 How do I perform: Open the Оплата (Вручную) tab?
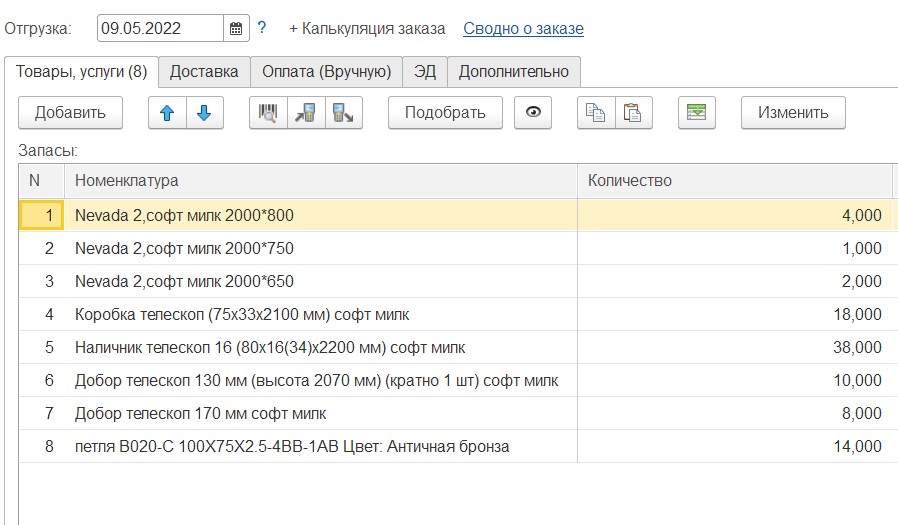326,72
